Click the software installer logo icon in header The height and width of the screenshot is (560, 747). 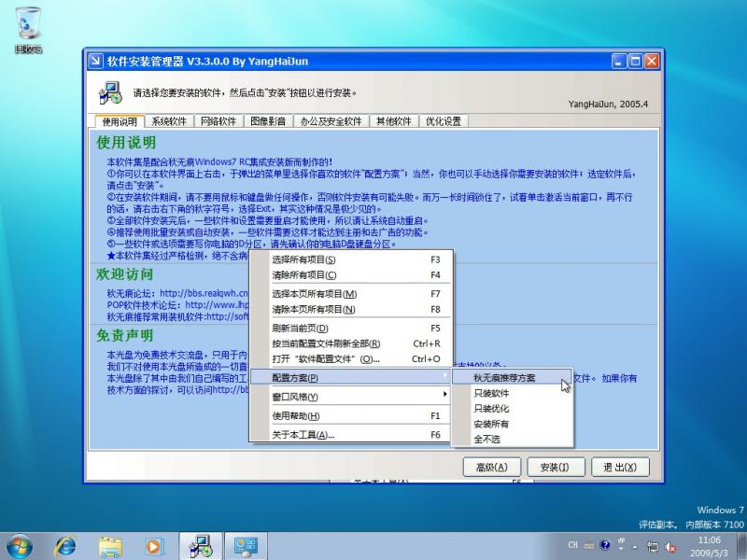pos(110,92)
